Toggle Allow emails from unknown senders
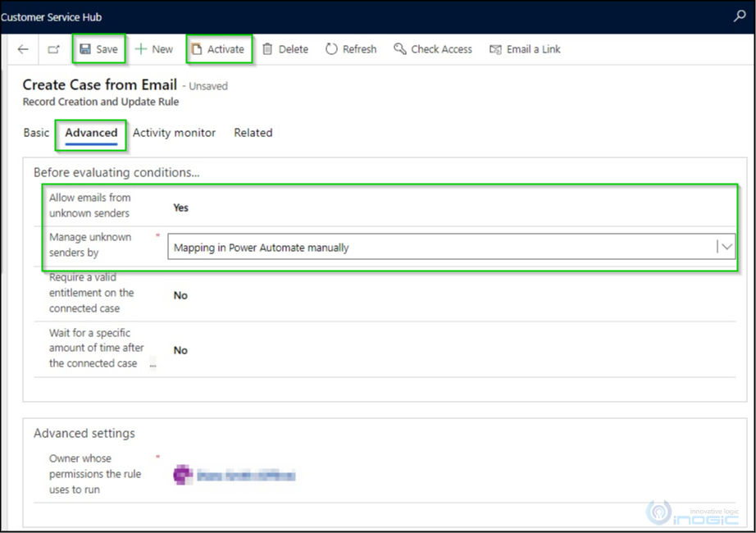This screenshot has height=533, width=756. 181,207
